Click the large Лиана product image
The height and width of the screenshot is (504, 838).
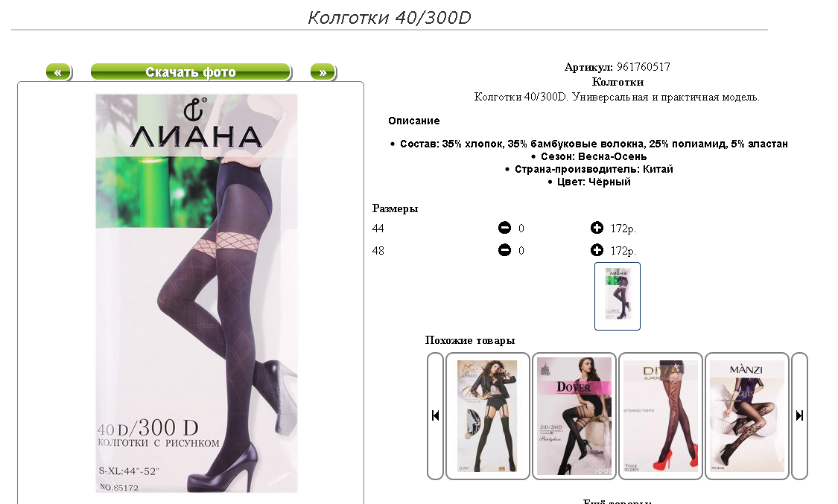(x=197, y=293)
